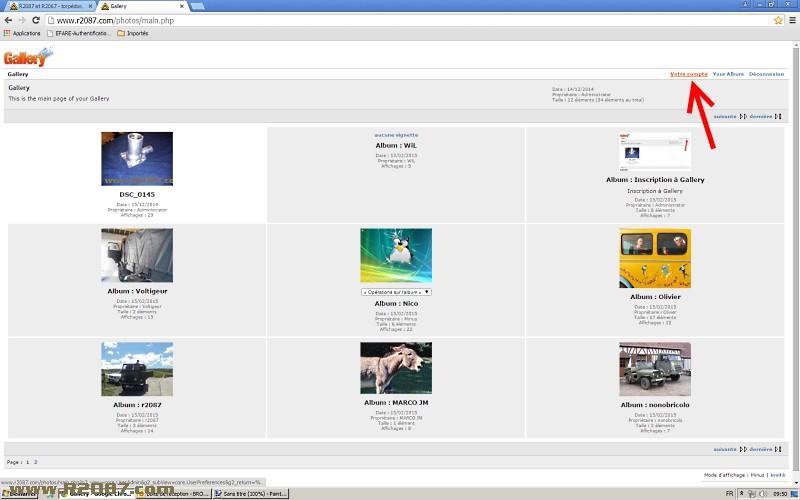800x500 pixels.
Task: Open the Importés bookmarks folder
Action: tap(133, 33)
